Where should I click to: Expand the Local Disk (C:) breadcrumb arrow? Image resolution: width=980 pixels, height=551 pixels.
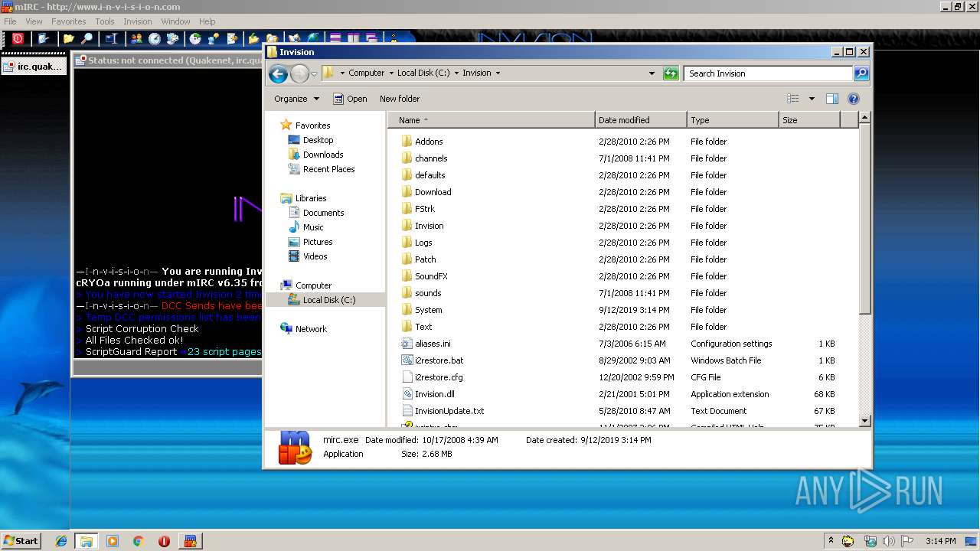click(456, 73)
